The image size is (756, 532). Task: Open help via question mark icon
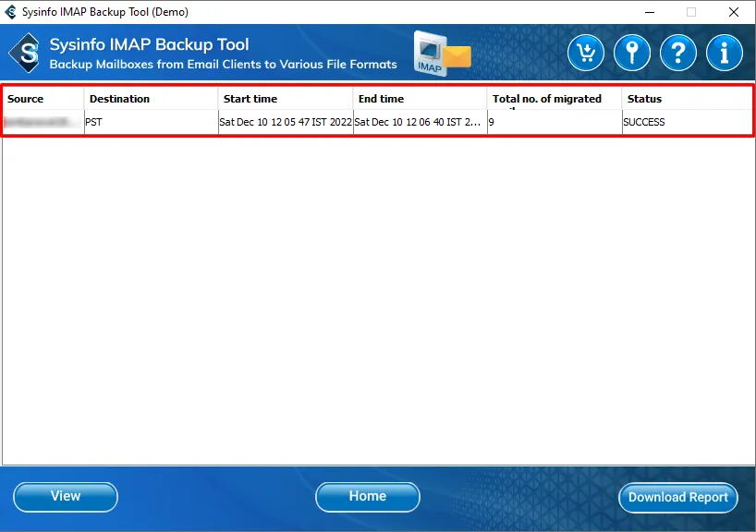click(678, 53)
